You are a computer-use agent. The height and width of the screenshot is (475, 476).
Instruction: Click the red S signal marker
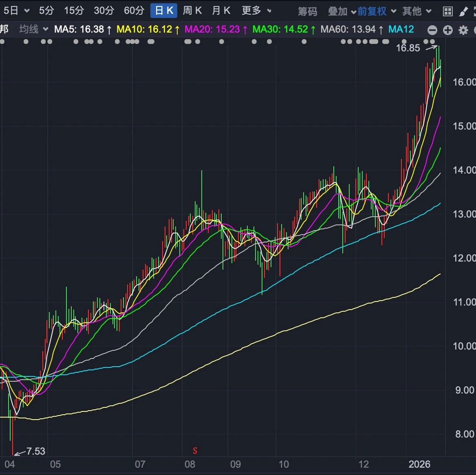(x=195, y=451)
